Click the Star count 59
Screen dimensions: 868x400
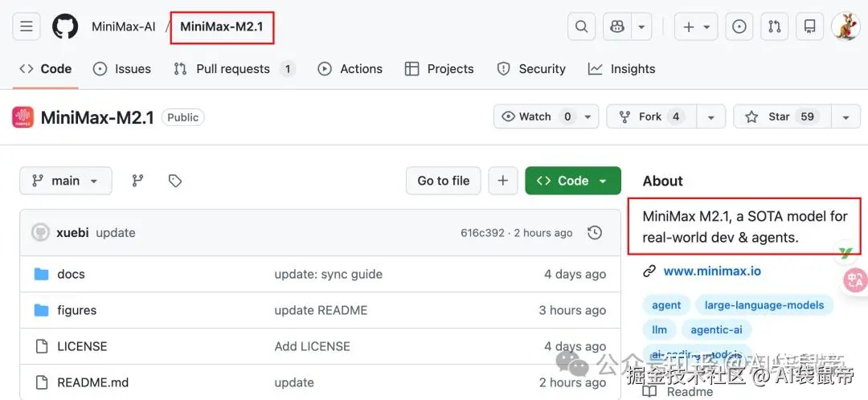[x=807, y=116]
